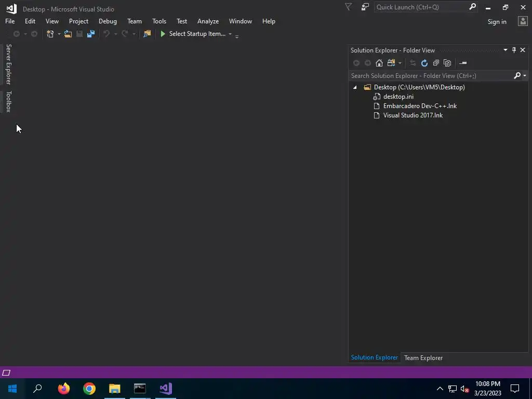Select desktop.ini in Solution Explorer
Viewport: 532px width, 399px height.
(x=398, y=97)
